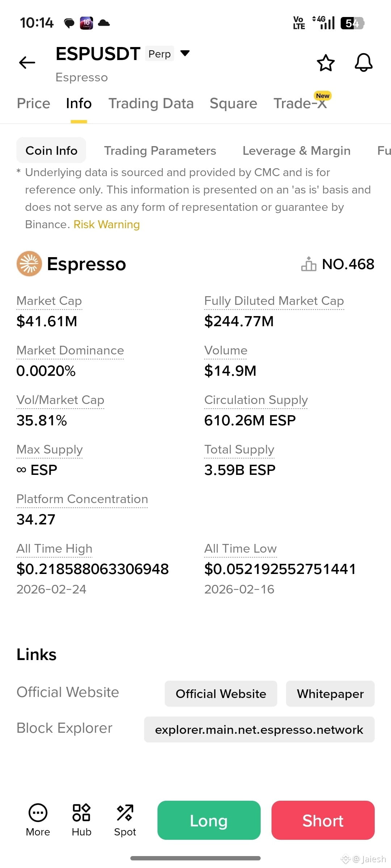The image size is (391, 868).
Task: Open the More options icon
Action: pos(38,813)
